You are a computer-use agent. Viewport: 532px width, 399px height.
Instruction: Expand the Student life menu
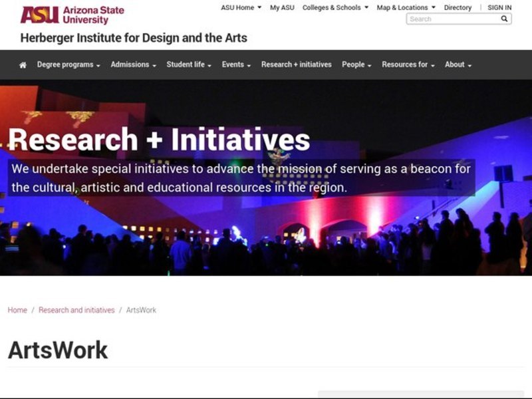tap(188, 65)
